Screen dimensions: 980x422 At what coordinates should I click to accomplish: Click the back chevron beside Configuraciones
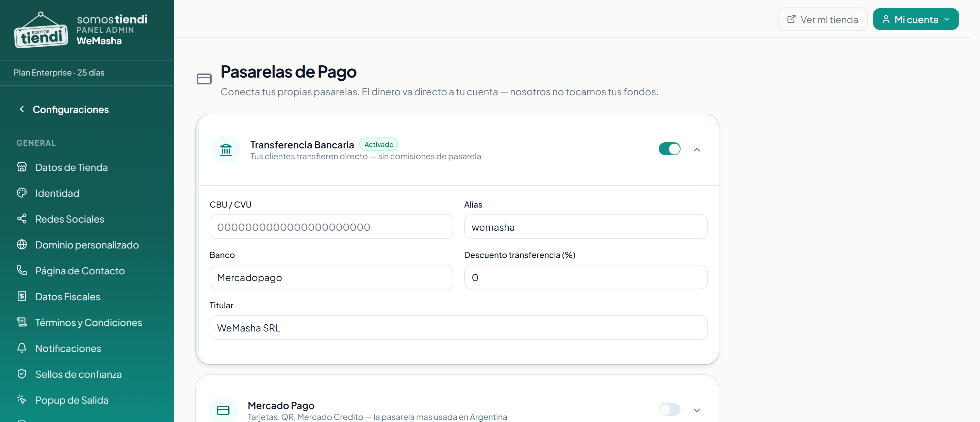coord(22,109)
